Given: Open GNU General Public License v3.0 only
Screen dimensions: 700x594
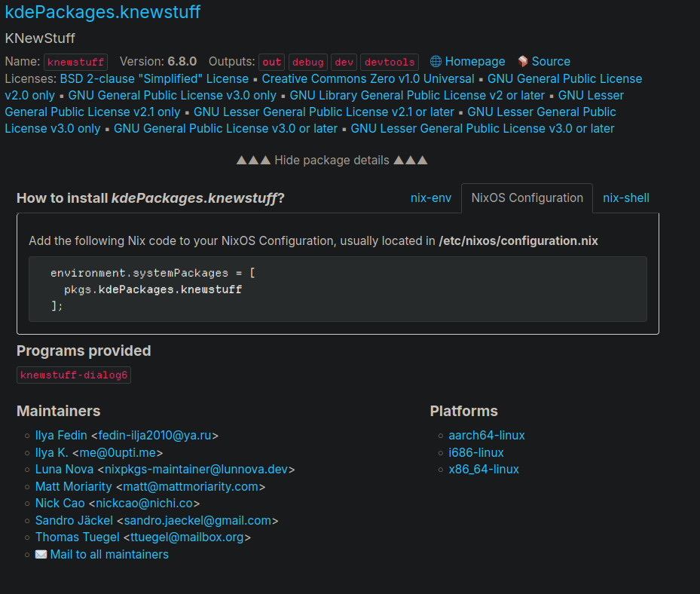Looking at the screenshot, I should pos(173,95).
